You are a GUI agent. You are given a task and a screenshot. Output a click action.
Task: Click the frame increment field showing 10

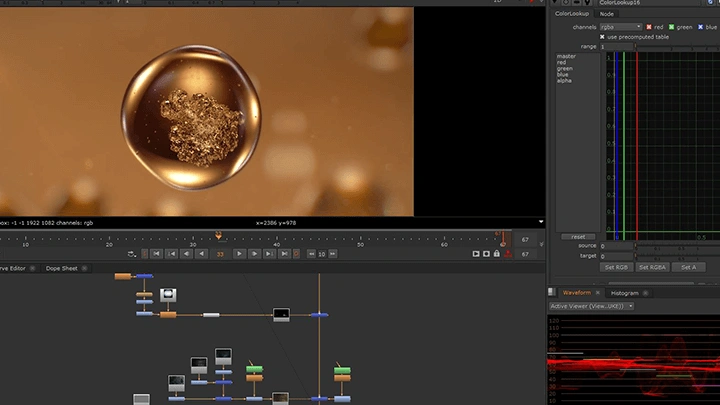pyautogui.click(x=322, y=254)
